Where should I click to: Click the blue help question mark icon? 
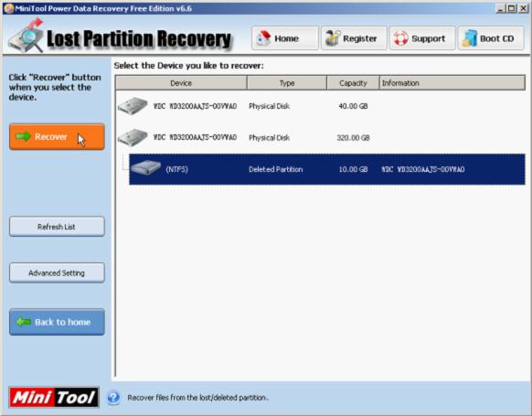pos(113,398)
